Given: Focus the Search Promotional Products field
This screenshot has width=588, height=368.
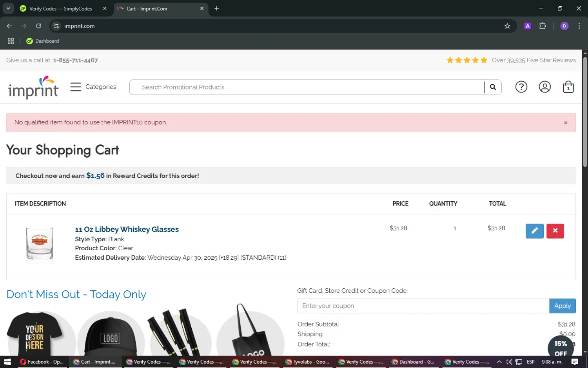Looking at the screenshot, I should tap(307, 87).
